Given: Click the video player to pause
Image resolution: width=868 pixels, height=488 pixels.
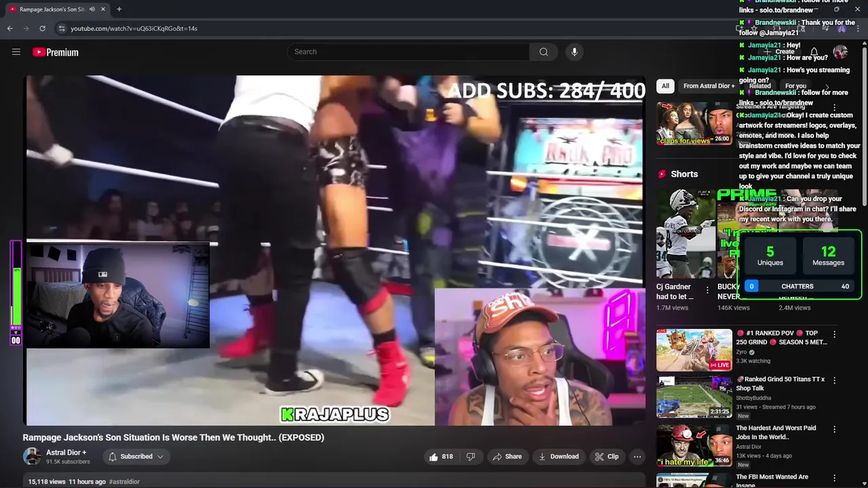Looking at the screenshot, I should pyautogui.click(x=335, y=250).
